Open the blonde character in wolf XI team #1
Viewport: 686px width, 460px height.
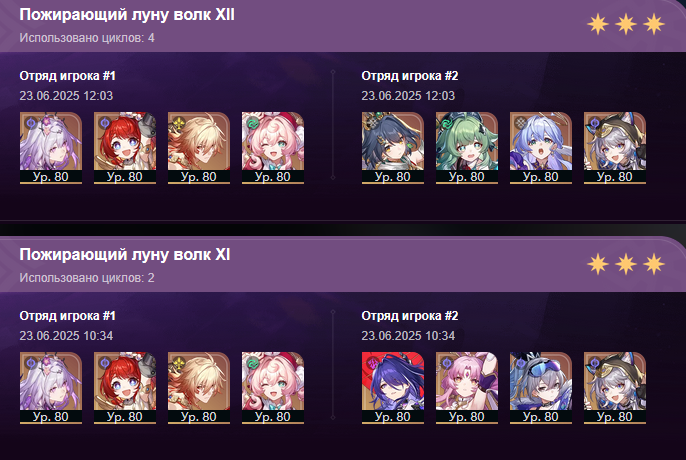coord(199,387)
